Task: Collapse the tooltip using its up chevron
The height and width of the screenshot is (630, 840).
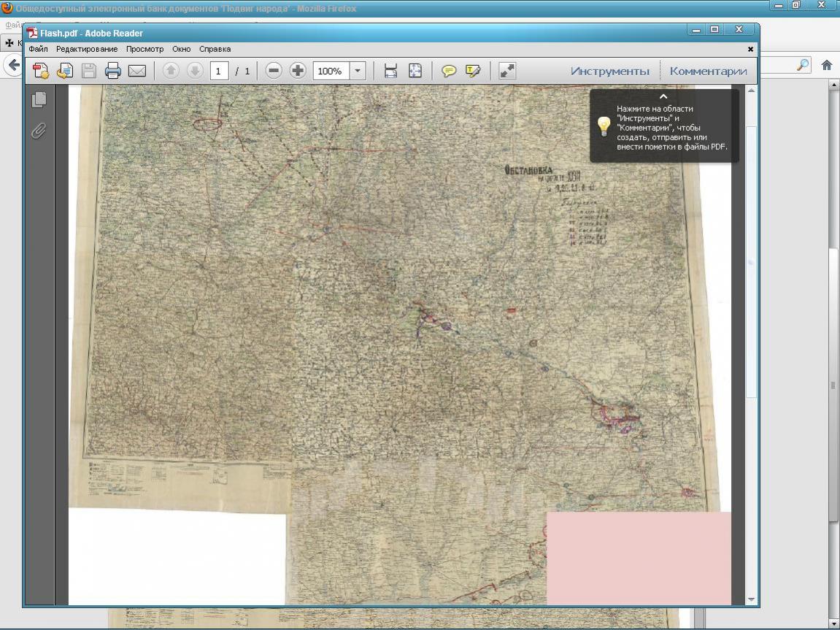Action: click(663, 96)
